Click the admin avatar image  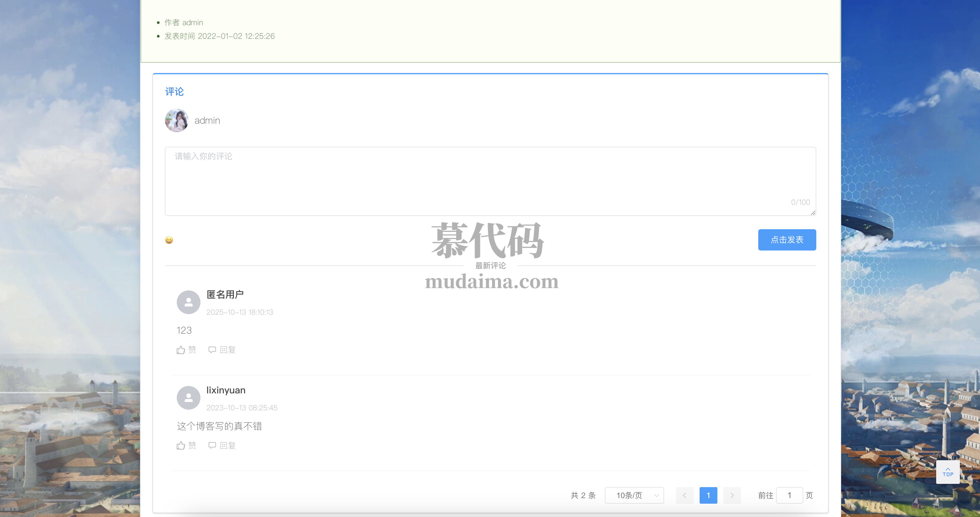176,120
